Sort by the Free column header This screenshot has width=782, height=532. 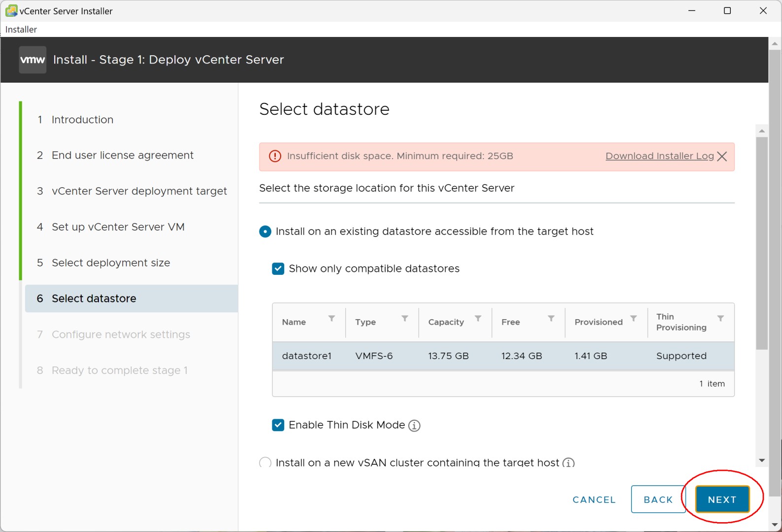tap(511, 322)
